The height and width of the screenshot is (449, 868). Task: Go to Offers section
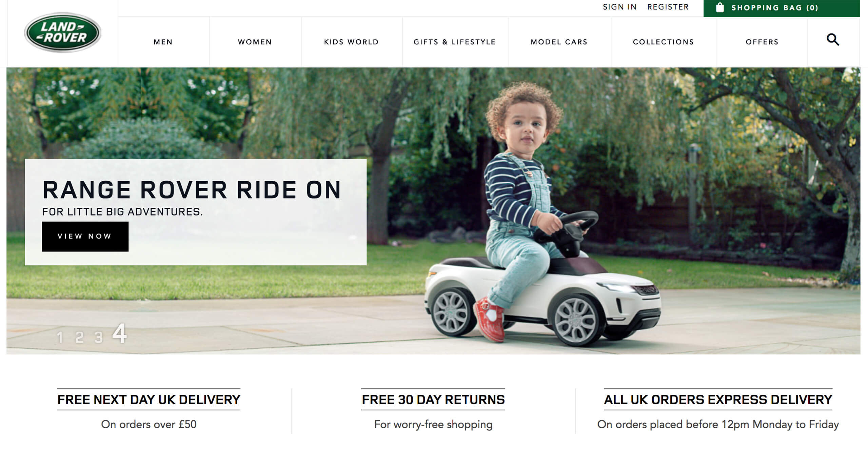[762, 42]
